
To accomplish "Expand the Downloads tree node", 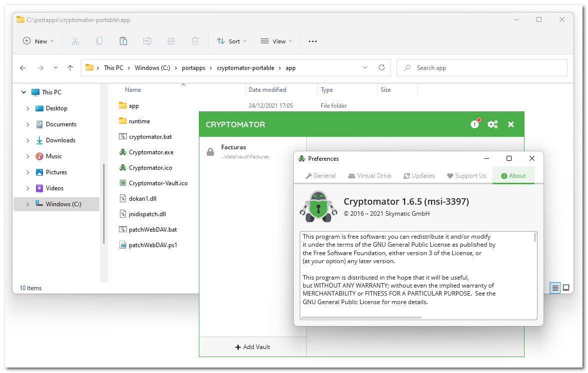I will click(28, 140).
